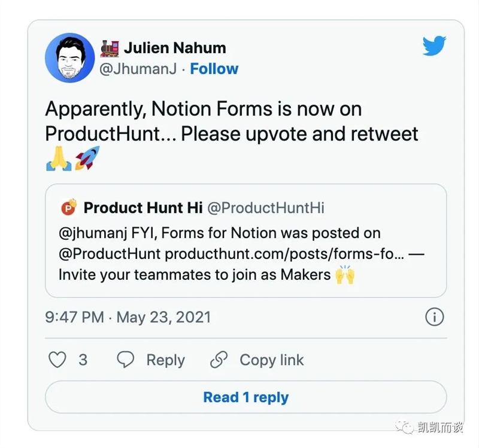479x448 pixels.
Task: Click the Copy link text
Action: click(x=272, y=360)
